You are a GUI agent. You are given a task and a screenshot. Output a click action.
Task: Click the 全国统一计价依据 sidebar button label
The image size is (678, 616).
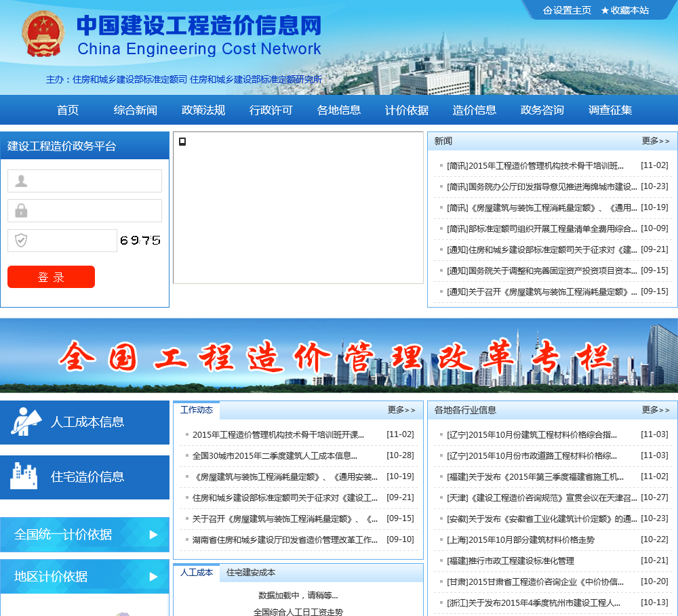pyautogui.click(x=63, y=535)
